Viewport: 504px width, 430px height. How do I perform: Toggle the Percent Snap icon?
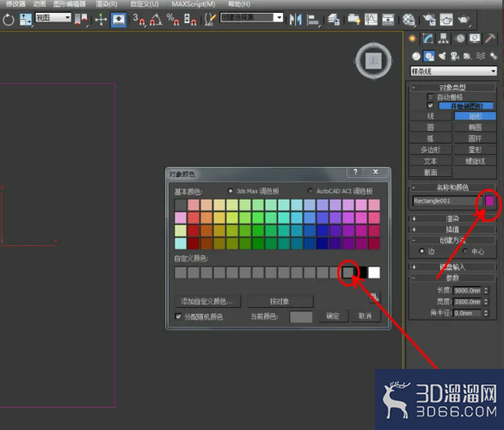[x=173, y=20]
